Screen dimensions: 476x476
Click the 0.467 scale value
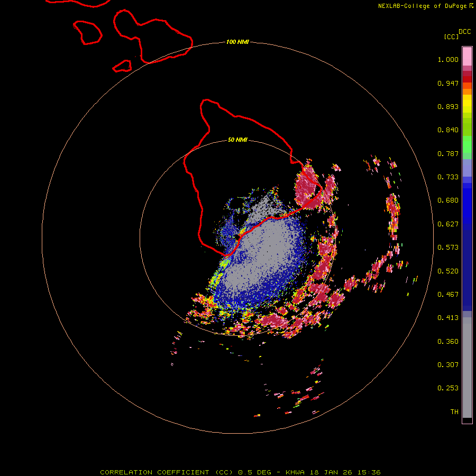click(448, 295)
